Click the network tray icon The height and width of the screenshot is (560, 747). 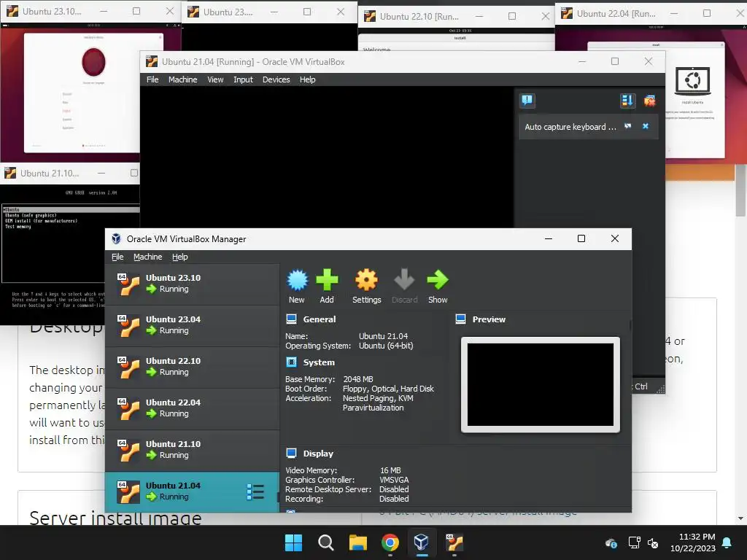pos(634,542)
